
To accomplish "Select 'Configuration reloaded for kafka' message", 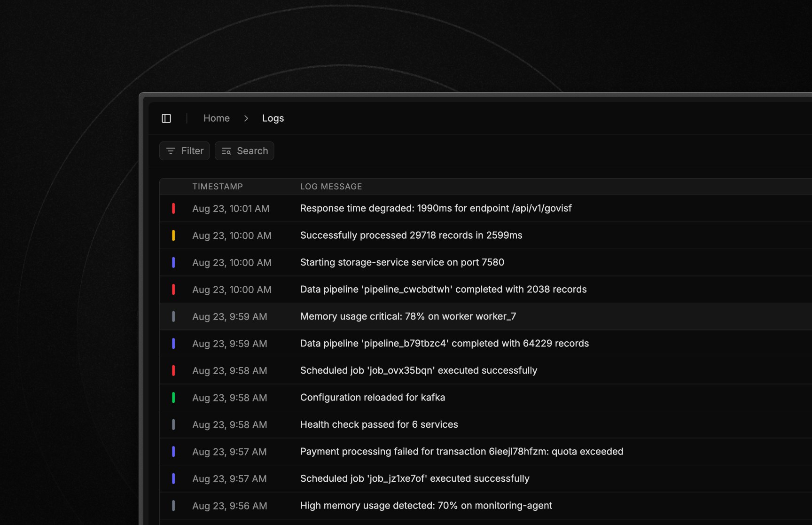I will pos(373,398).
